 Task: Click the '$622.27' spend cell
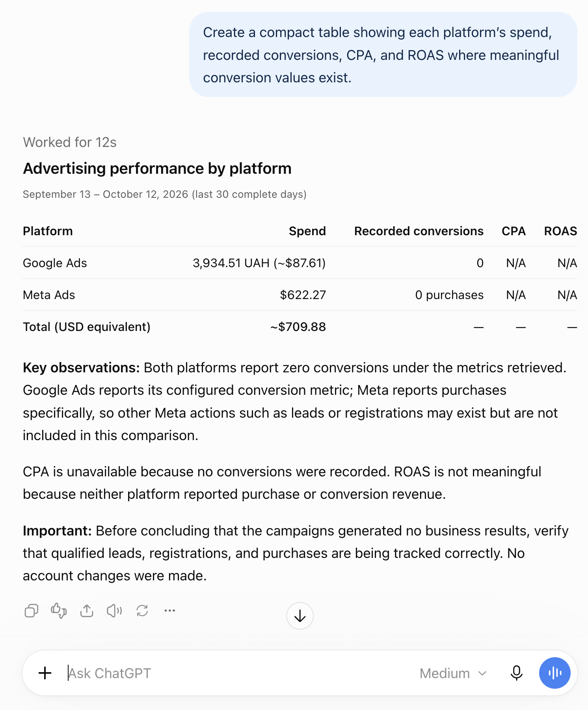[303, 295]
